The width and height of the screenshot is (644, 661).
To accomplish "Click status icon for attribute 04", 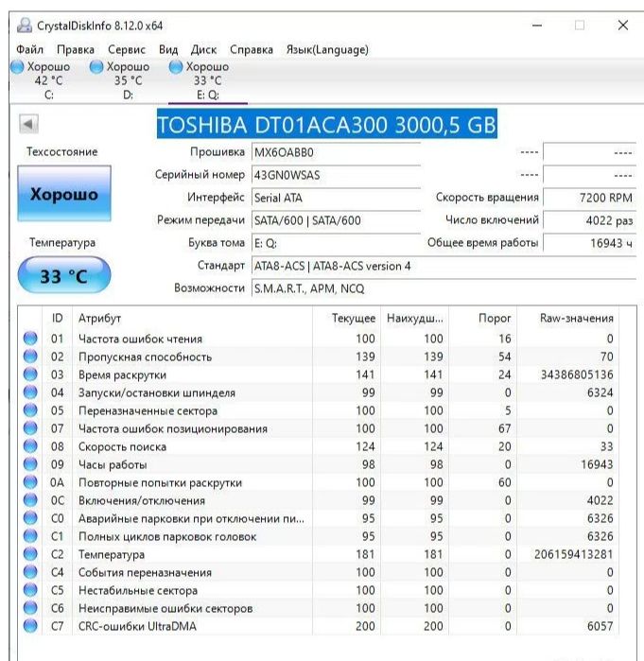I will [30, 392].
